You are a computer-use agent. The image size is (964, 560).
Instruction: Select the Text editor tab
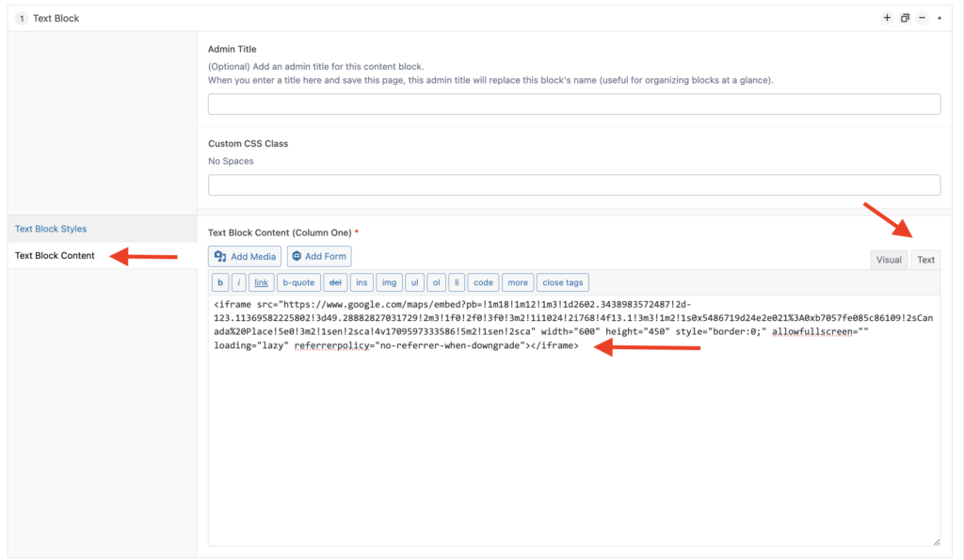click(x=925, y=260)
